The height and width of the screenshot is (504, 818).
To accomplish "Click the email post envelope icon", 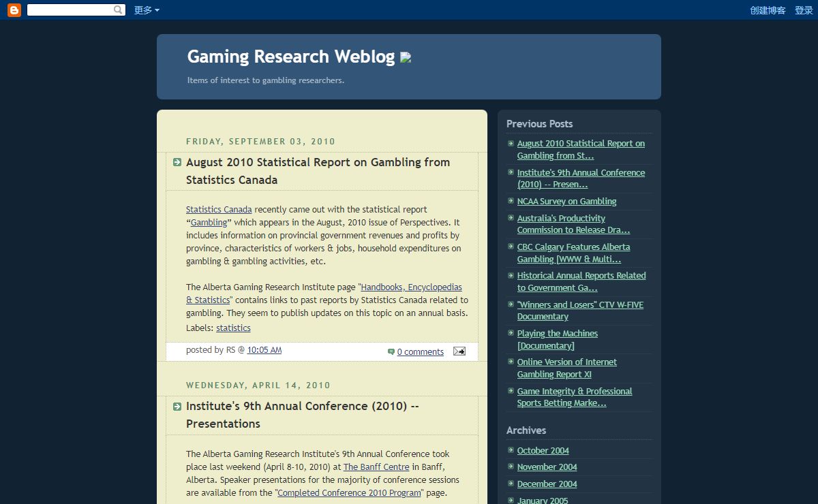I will (x=459, y=351).
